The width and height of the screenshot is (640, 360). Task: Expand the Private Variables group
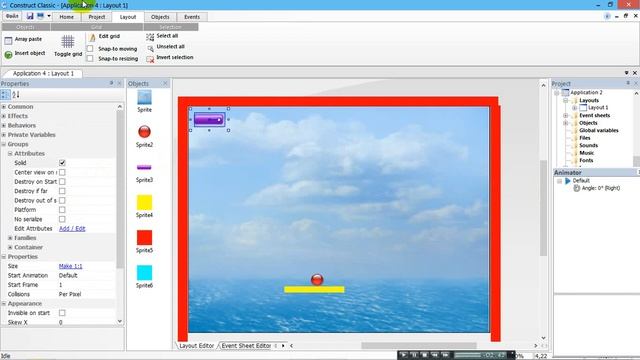click(4, 135)
